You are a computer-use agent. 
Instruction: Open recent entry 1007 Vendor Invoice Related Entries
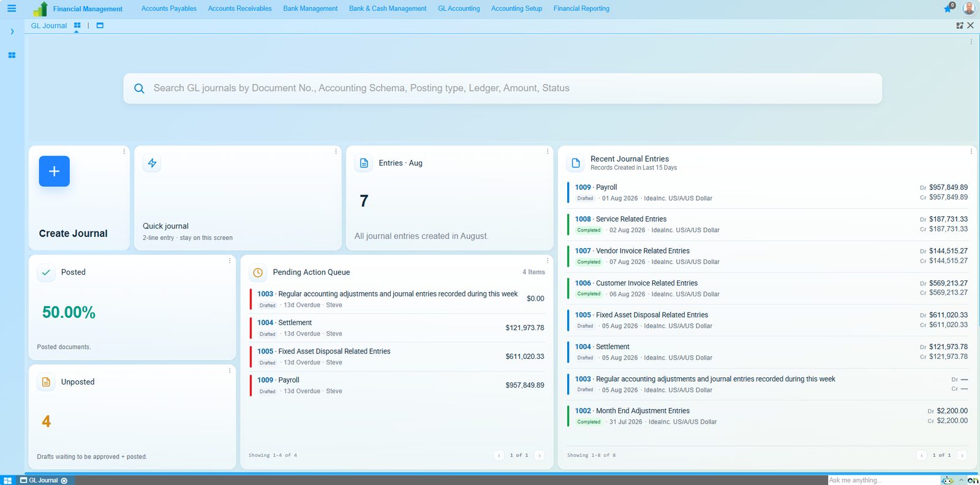[768, 256]
